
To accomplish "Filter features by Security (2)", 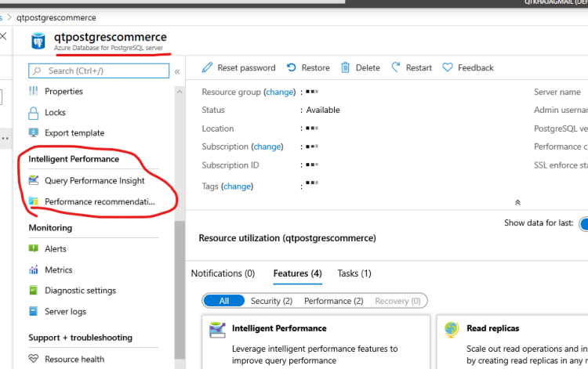I will point(271,301).
